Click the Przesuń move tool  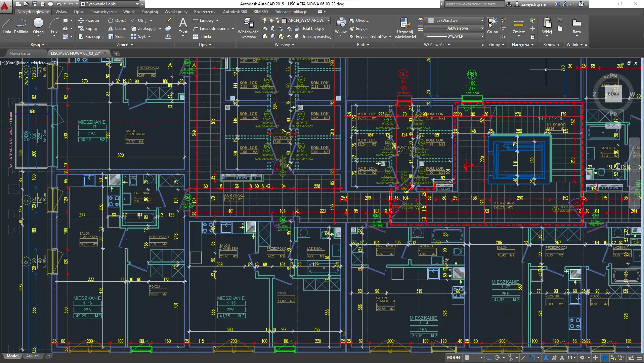coord(89,21)
